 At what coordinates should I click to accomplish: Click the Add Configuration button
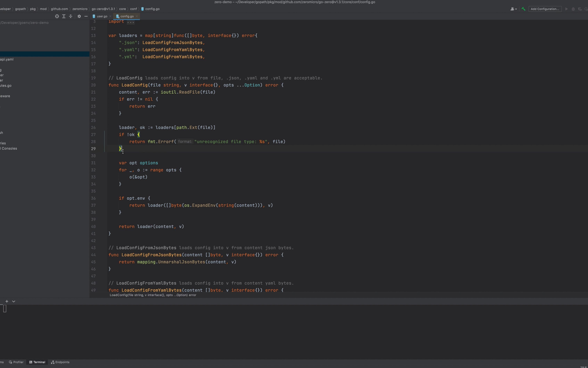pos(545,9)
